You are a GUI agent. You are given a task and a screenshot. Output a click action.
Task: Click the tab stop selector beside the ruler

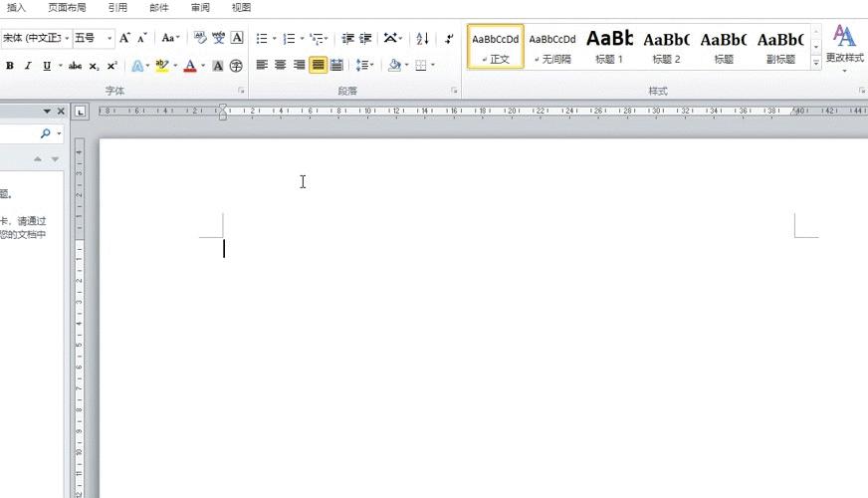tap(81, 112)
